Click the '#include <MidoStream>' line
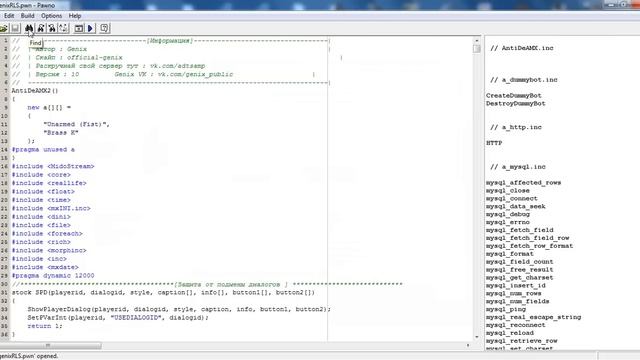Image resolution: width=640 pixels, height=360 pixels. click(53, 167)
